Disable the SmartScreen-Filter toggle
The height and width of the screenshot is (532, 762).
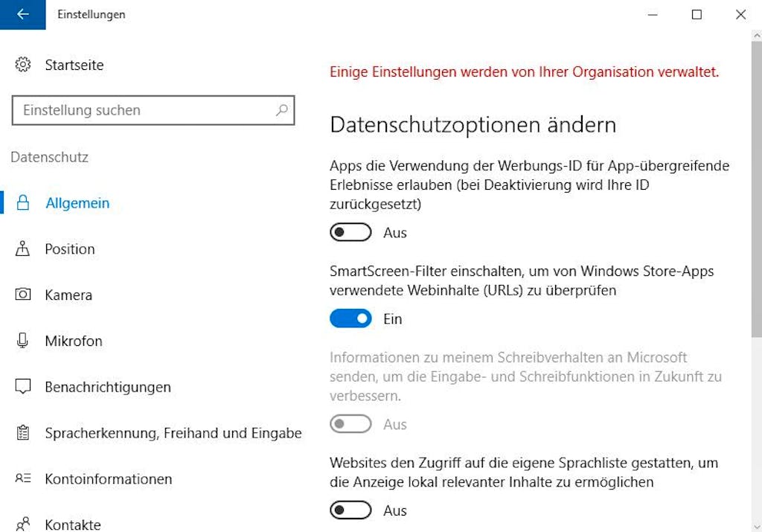[x=350, y=318]
